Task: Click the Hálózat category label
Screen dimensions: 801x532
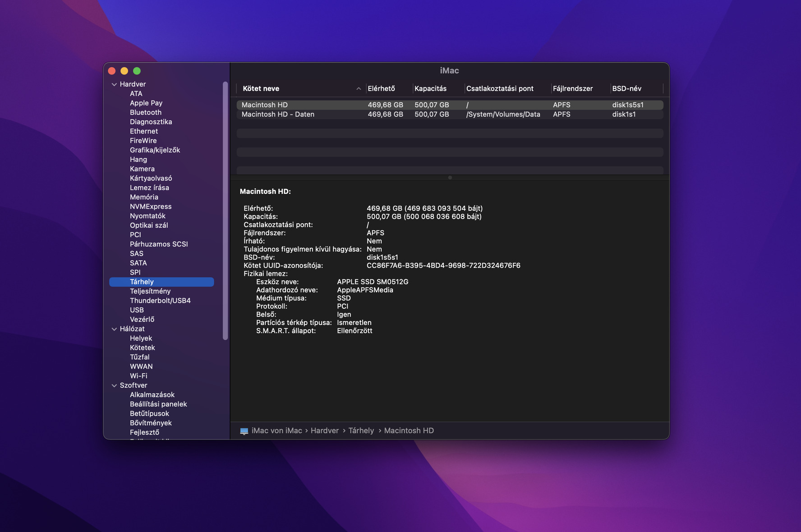Action: pyautogui.click(x=132, y=329)
